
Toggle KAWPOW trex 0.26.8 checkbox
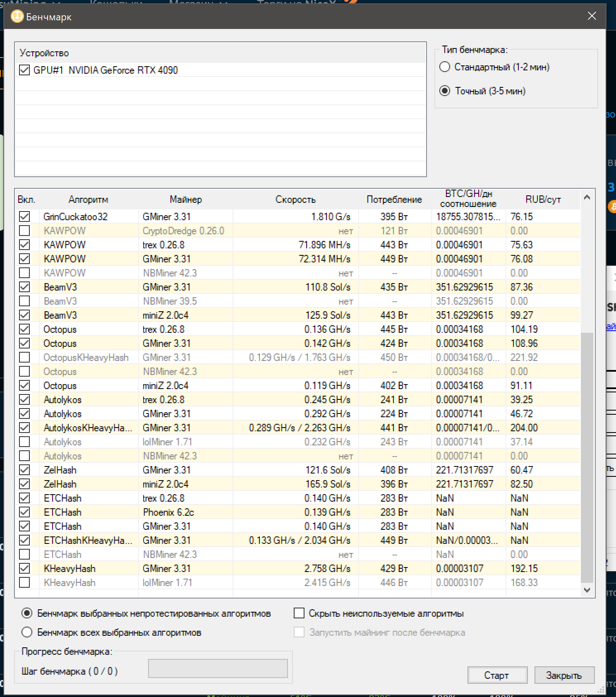click(24, 245)
